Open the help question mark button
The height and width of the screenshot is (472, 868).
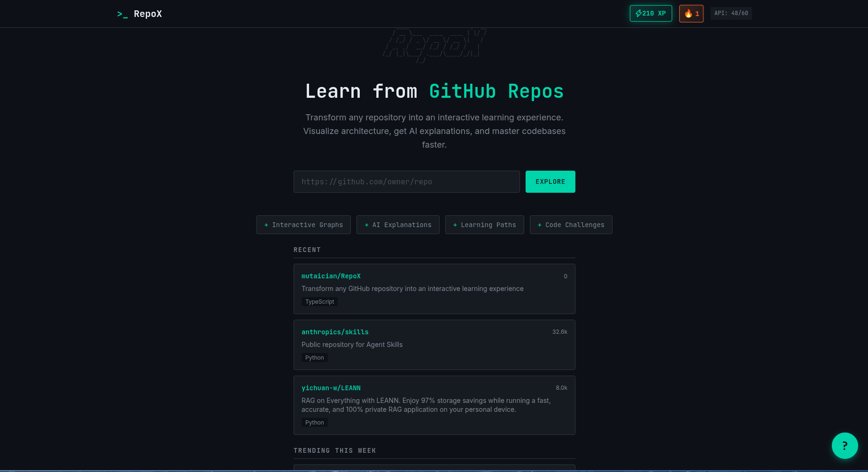[x=845, y=445]
